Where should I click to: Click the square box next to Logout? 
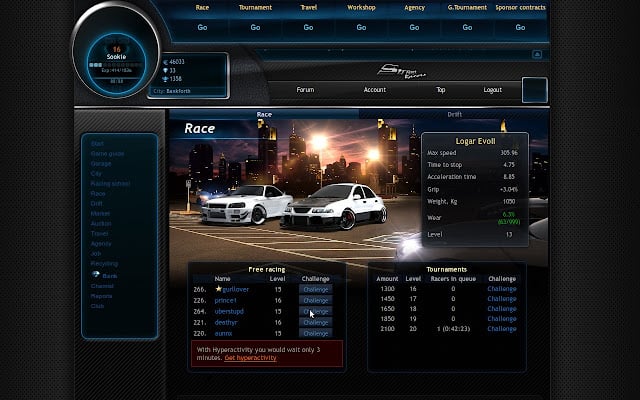pos(535,90)
